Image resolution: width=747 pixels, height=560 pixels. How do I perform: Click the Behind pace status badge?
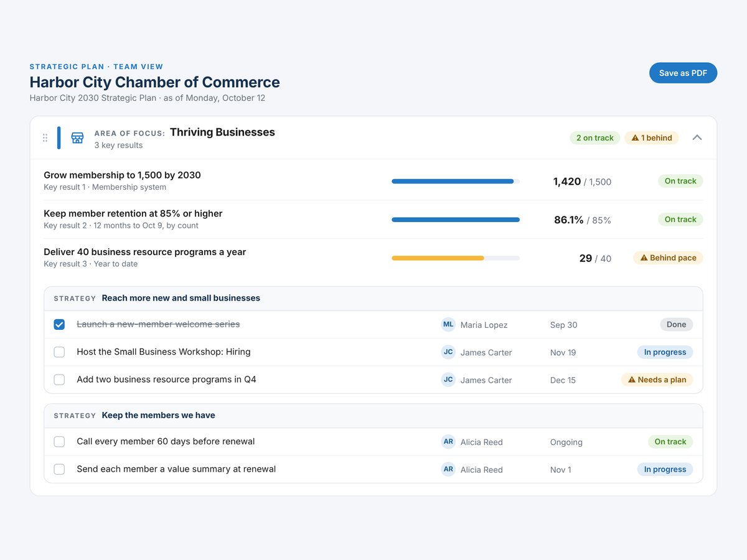tap(668, 258)
